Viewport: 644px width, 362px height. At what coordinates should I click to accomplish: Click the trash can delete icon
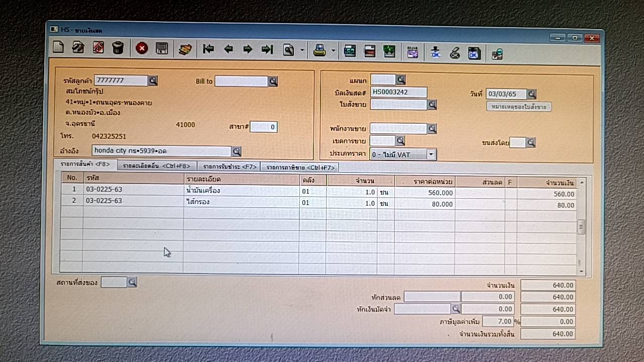tap(118, 48)
